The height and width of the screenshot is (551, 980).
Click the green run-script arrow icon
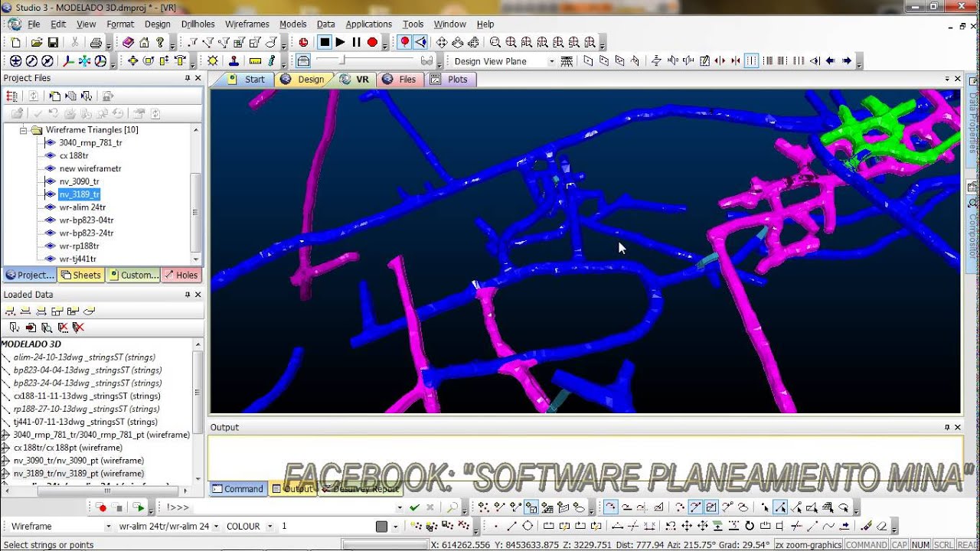[x=138, y=507]
